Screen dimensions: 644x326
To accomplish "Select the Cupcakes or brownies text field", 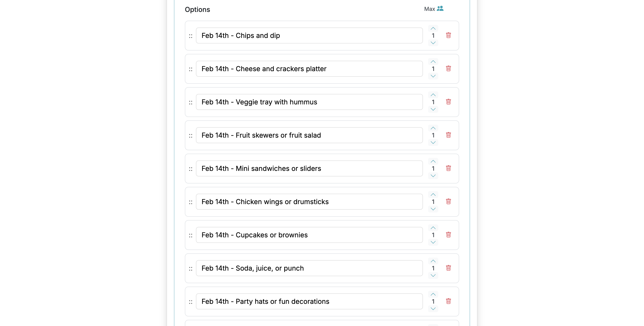I will click(309, 235).
